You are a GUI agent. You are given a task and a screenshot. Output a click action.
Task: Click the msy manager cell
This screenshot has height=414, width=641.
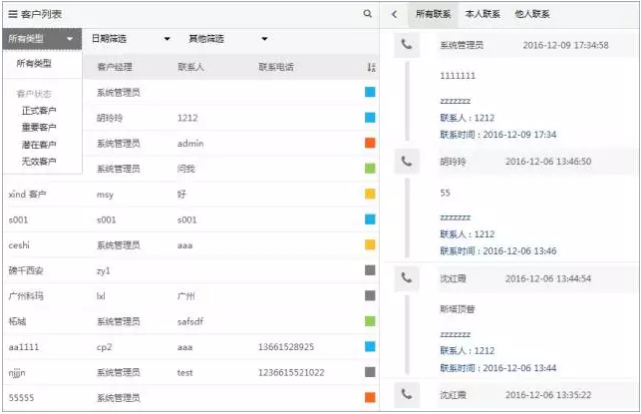pos(105,195)
